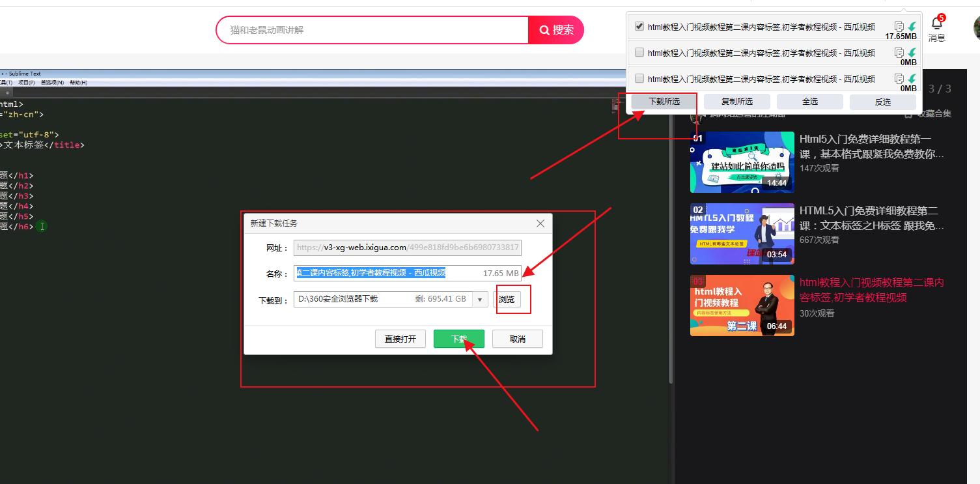Open the 首选项(N) menu in Sublime Text
980x484 pixels.
pyautogui.click(x=52, y=83)
